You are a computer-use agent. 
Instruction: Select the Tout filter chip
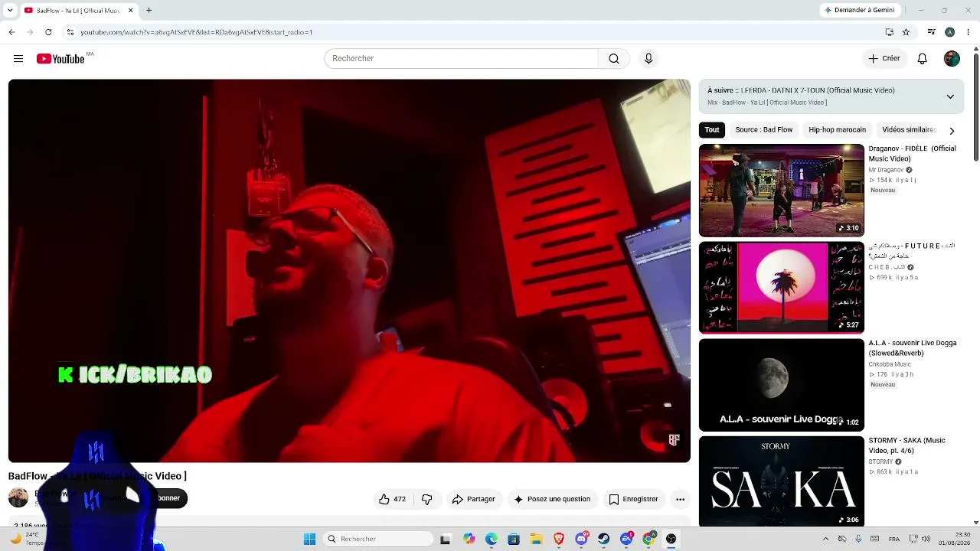[712, 130]
